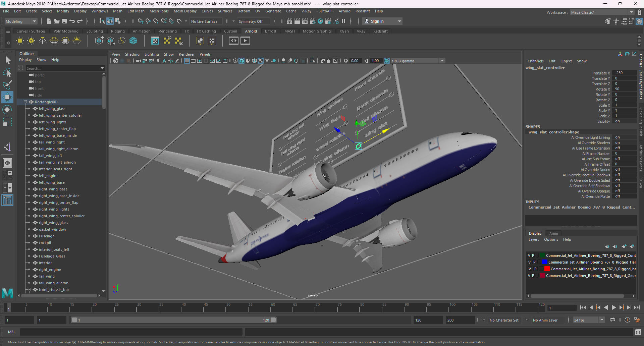Create an Arnold Area Light from the shelf

20,41
